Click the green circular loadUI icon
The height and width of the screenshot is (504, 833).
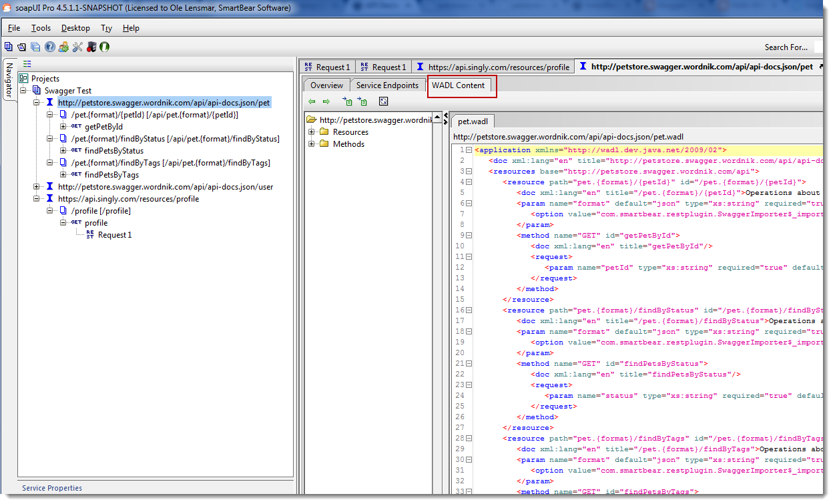[x=105, y=47]
